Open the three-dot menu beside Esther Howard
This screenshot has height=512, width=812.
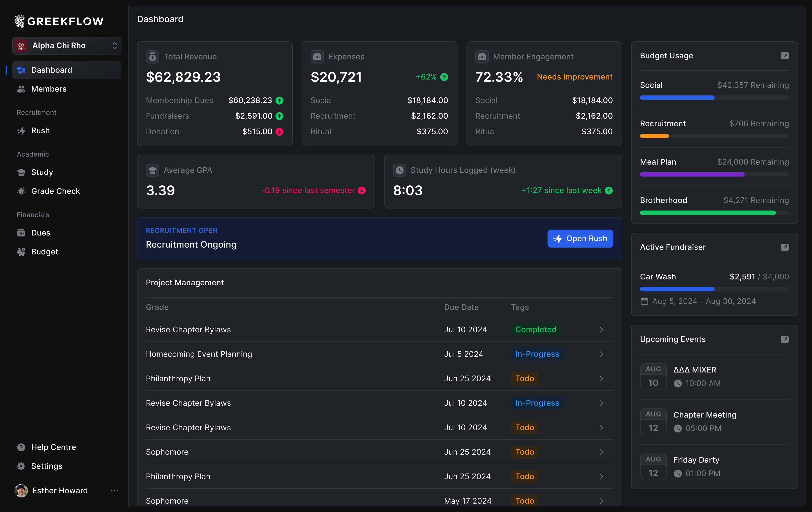(x=115, y=491)
